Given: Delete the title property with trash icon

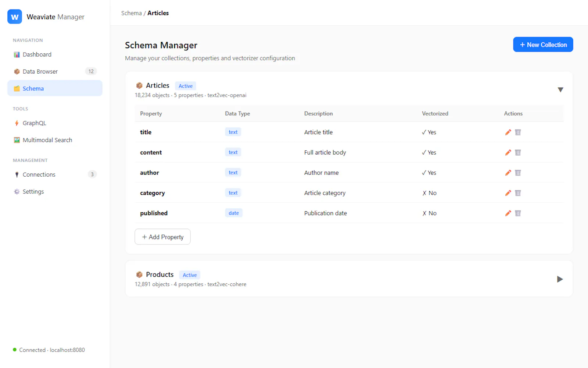Looking at the screenshot, I should 518,132.
